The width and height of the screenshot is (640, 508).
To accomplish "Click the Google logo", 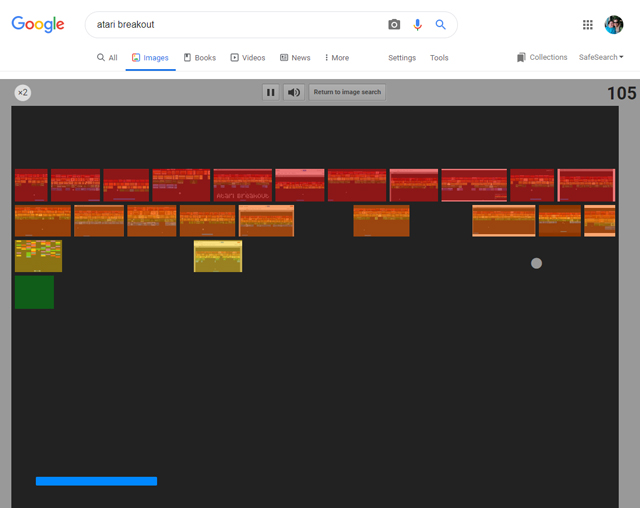I will (38, 24).
